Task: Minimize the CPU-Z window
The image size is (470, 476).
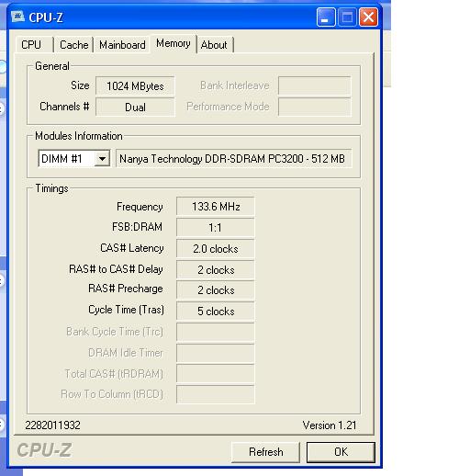Action: (x=326, y=17)
